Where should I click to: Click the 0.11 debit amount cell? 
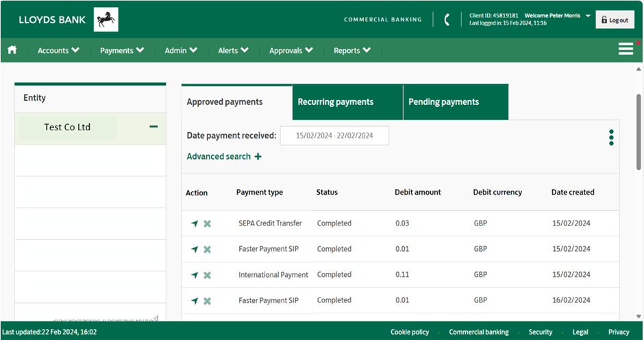[x=402, y=275]
